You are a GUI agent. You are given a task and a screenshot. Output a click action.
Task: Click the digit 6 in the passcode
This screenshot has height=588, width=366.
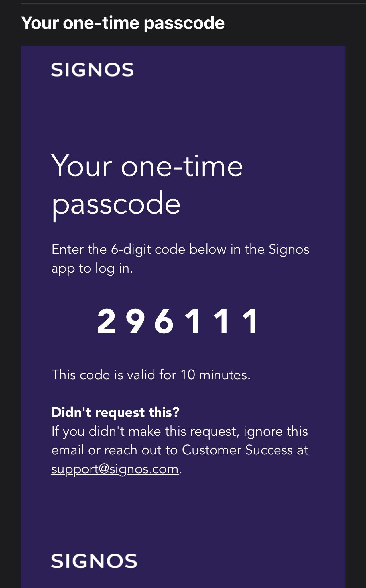point(164,321)
